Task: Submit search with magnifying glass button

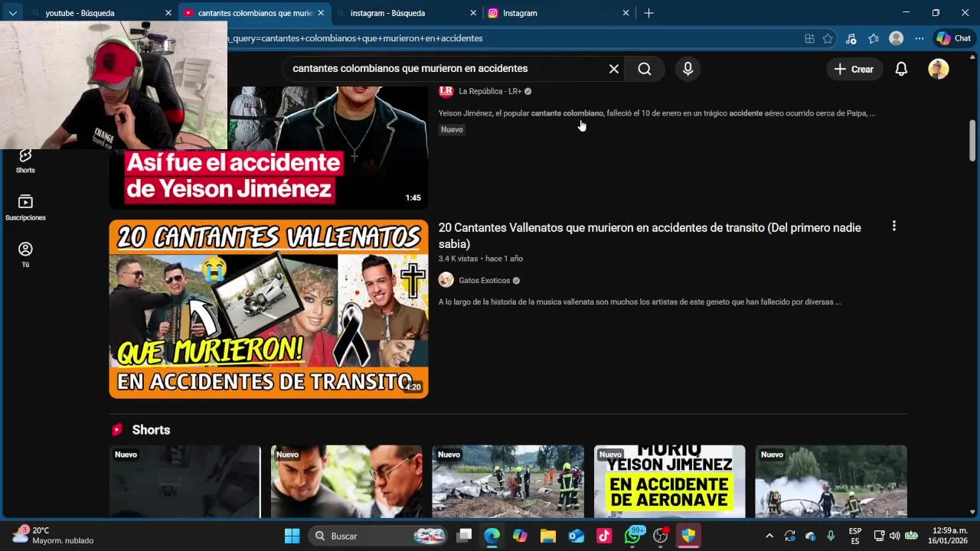Action: pos(645,69)
